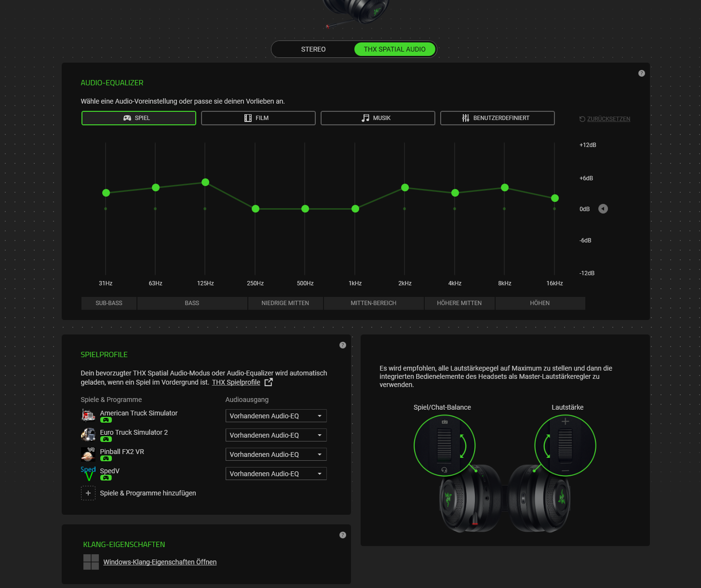Screen dimensions: 701x588
Task: Enable THX Spatial Audio mode
Action: click(x=395, y=49)
